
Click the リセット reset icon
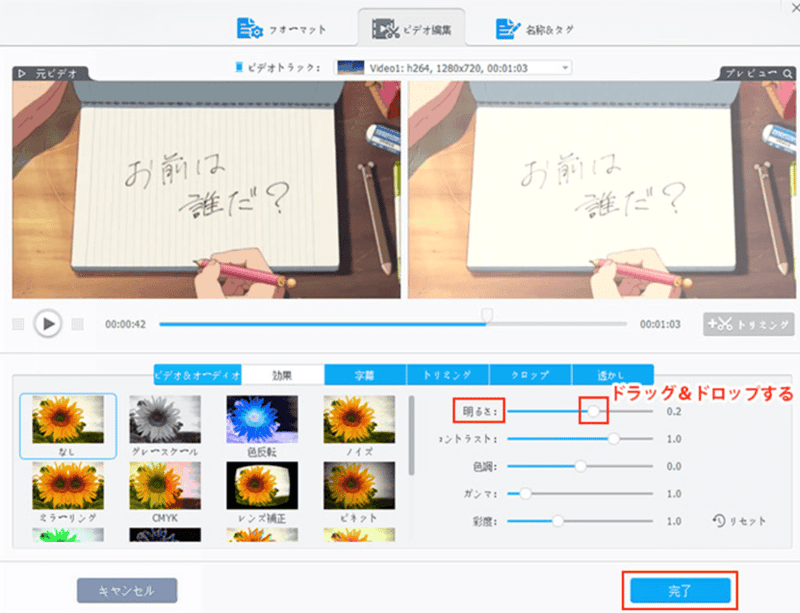click(x=740, y=521)
